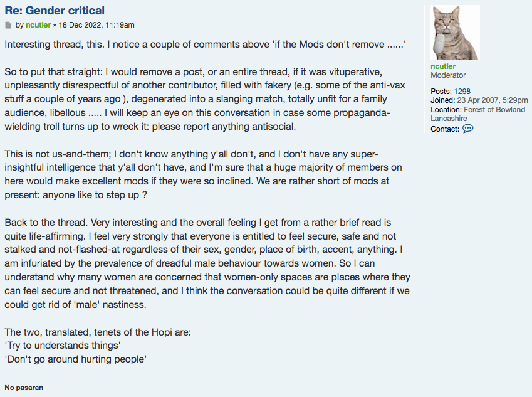The width and height of the screenshot is (532, 397).
Task: Click the 'Moderator' rank label
Action: coord(448,75)
